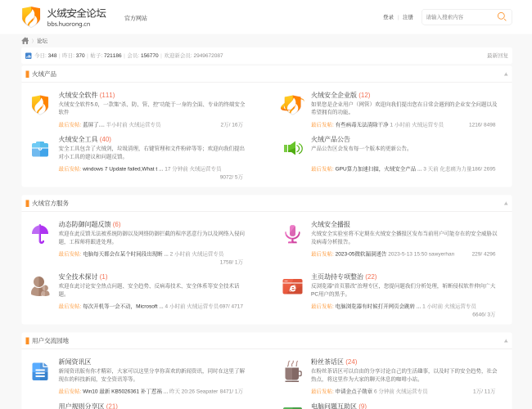Click the 登录 login link
Viewport: 532px width, 409px height.
[x=388, y=16]
